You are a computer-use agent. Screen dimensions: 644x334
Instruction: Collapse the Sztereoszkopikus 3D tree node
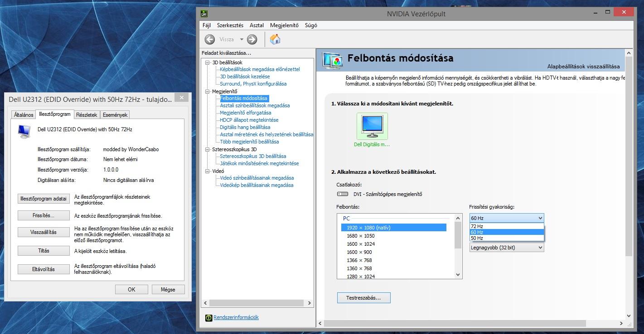[x=208, y=149]
